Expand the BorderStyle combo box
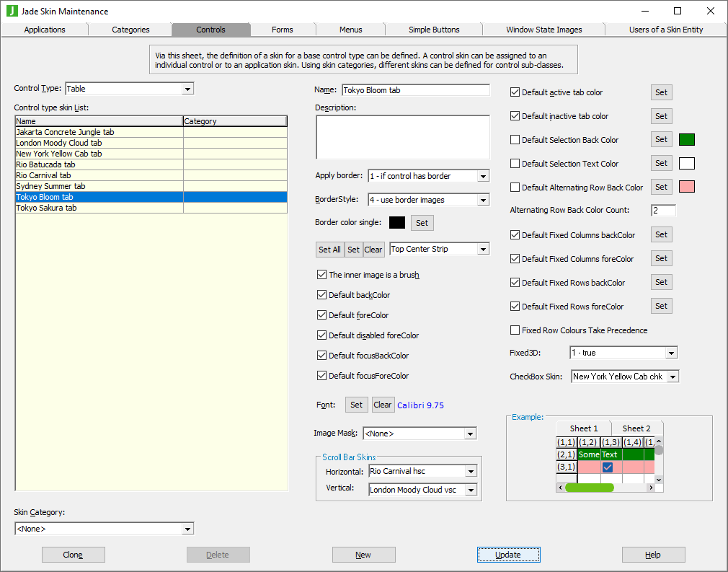 [x=483, y=200]
